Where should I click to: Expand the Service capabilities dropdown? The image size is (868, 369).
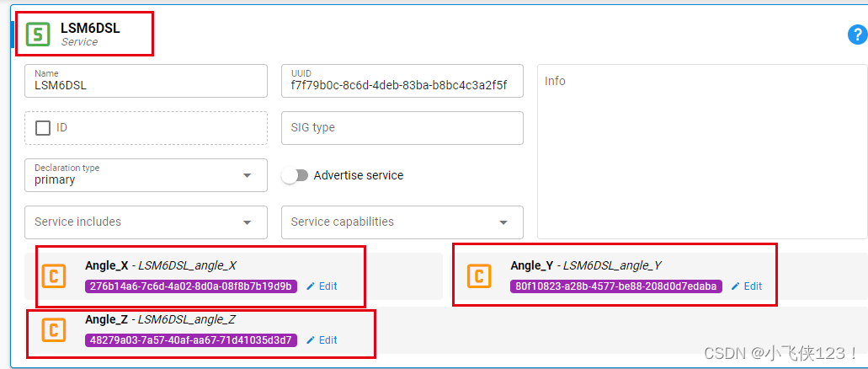click(402, 222)
